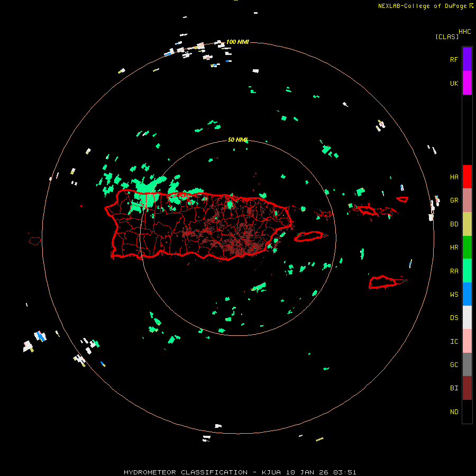Click the KJUA radar site identifier

pos(271,472)
